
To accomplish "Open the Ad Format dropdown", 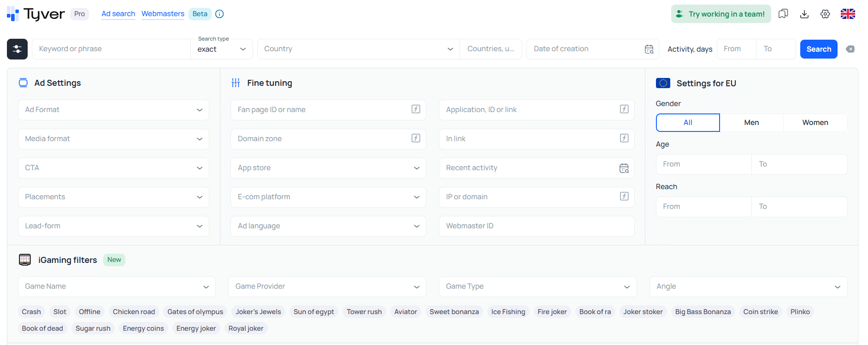I will tap(113, 110).
